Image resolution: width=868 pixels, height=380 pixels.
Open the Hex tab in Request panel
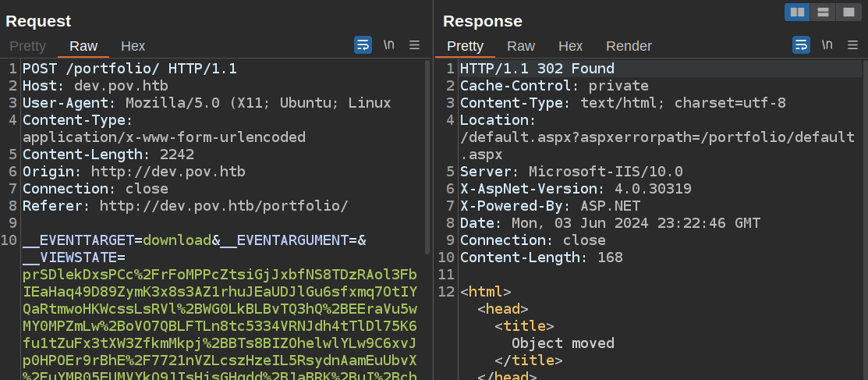click(x=133, y=46)
